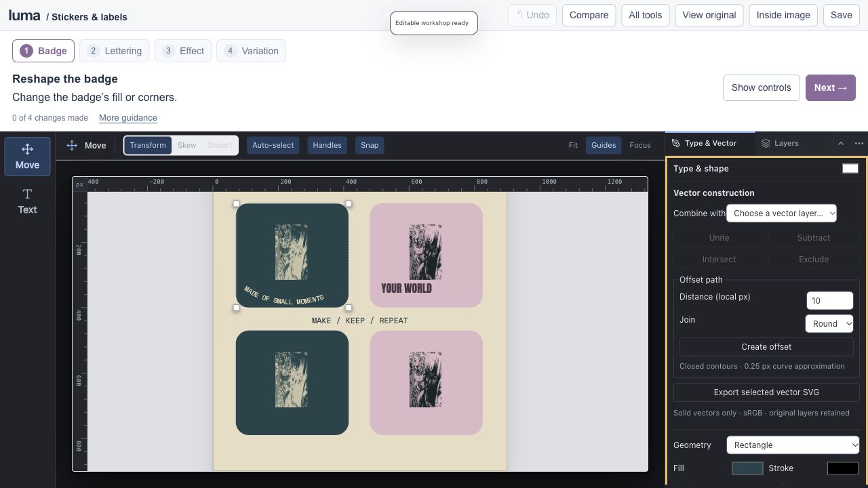The image size is (868, 488).
Task: Open Inside image view
Action: tap(783, 15)
